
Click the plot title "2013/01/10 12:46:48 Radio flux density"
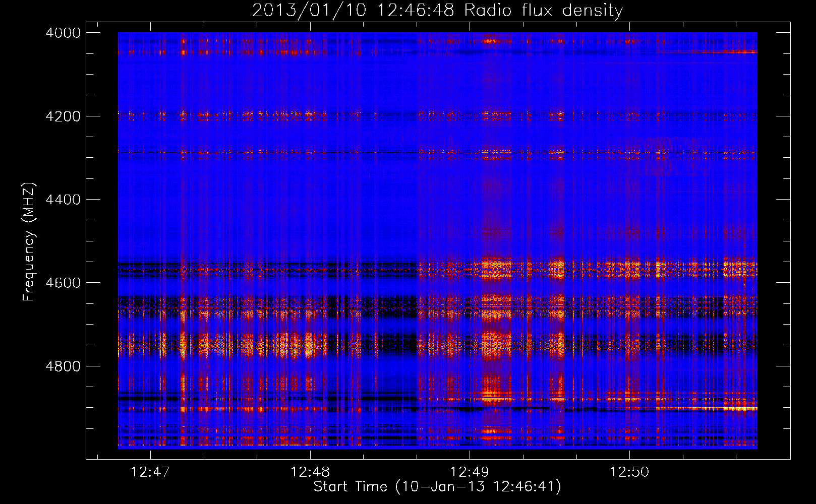(437, 10)
